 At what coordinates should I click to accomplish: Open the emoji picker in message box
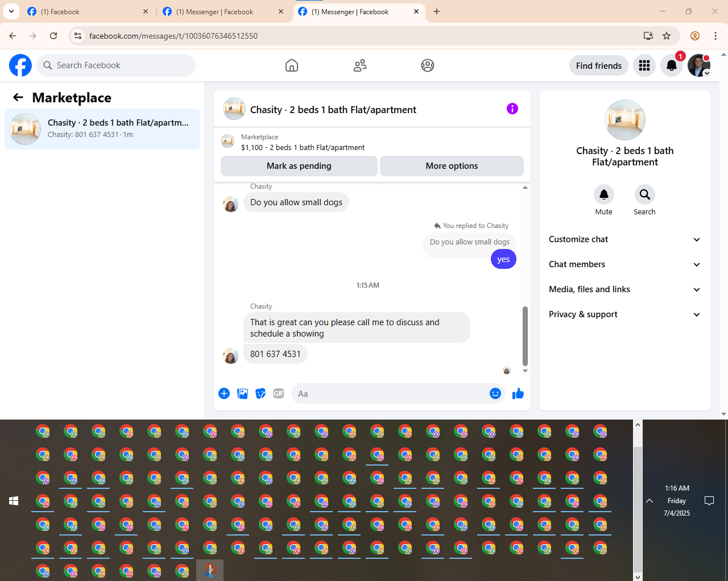[495, 393]
